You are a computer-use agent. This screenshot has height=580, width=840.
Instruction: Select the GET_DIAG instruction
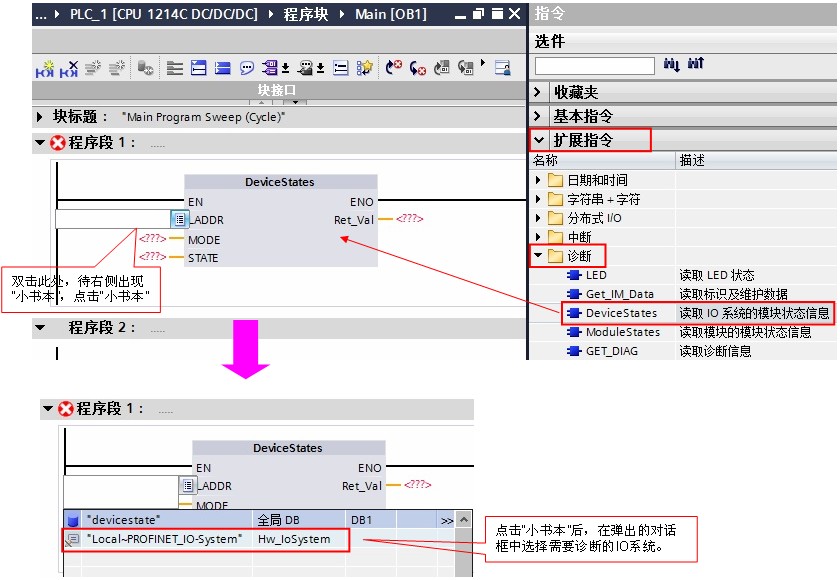(612, 351)
